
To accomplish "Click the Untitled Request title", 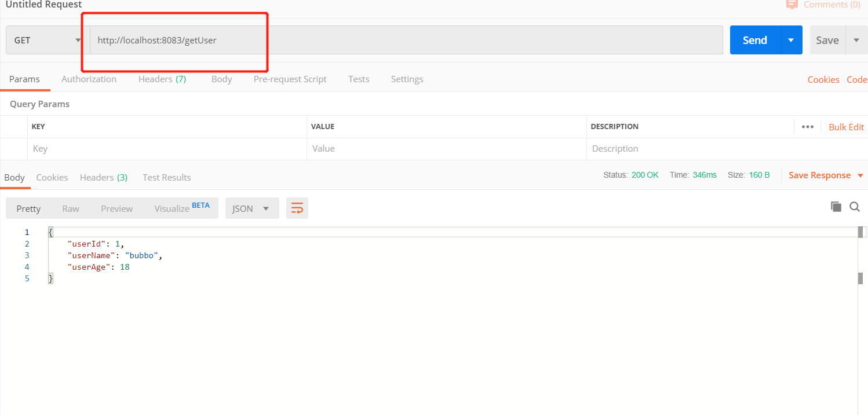I will (x=44, y=5).
